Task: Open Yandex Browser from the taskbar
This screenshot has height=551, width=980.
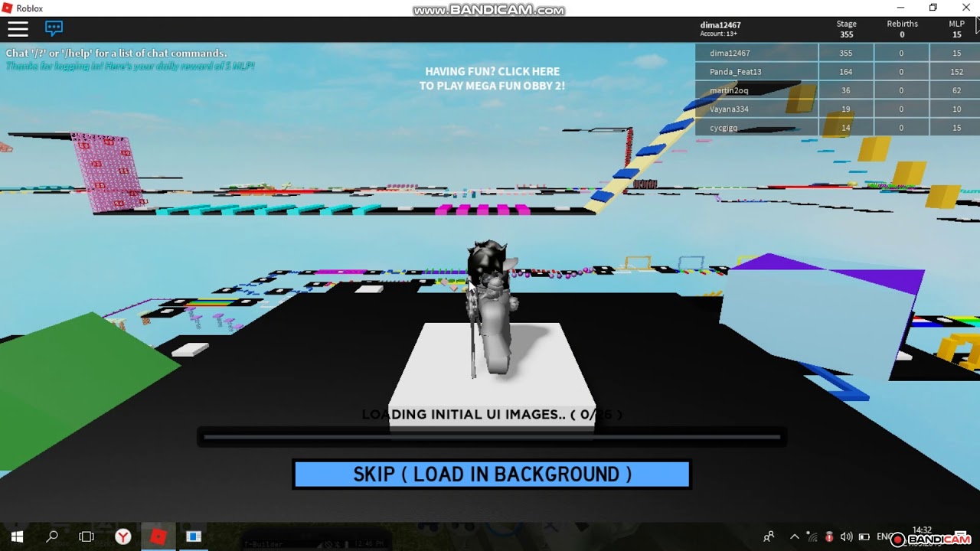Action: click(122, 537)
